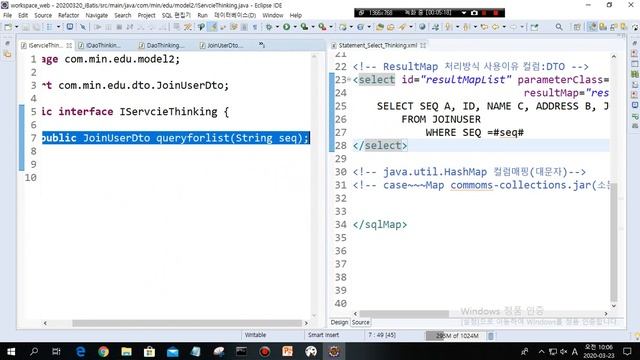Click the horizontal scrollbar of Java editor
Screen dimensions: 640x360
pyautogui.click(x=187, y=323)
